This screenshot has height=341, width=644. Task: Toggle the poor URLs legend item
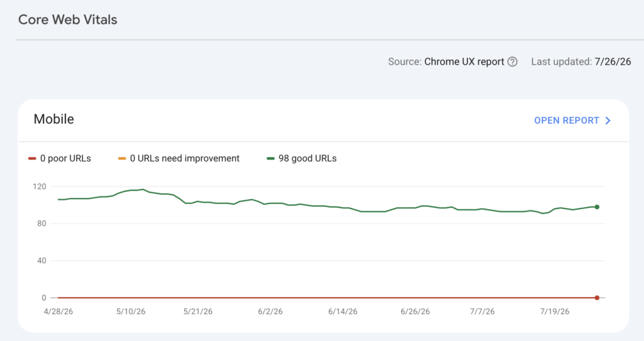(60, 158)
